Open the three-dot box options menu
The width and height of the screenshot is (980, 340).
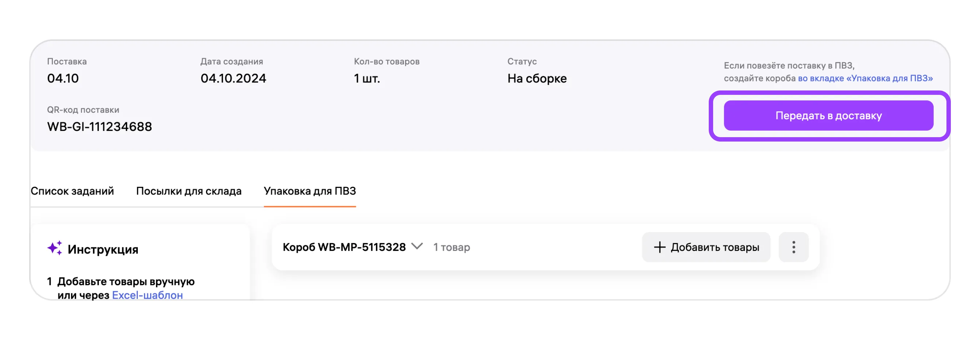(793, 247)
